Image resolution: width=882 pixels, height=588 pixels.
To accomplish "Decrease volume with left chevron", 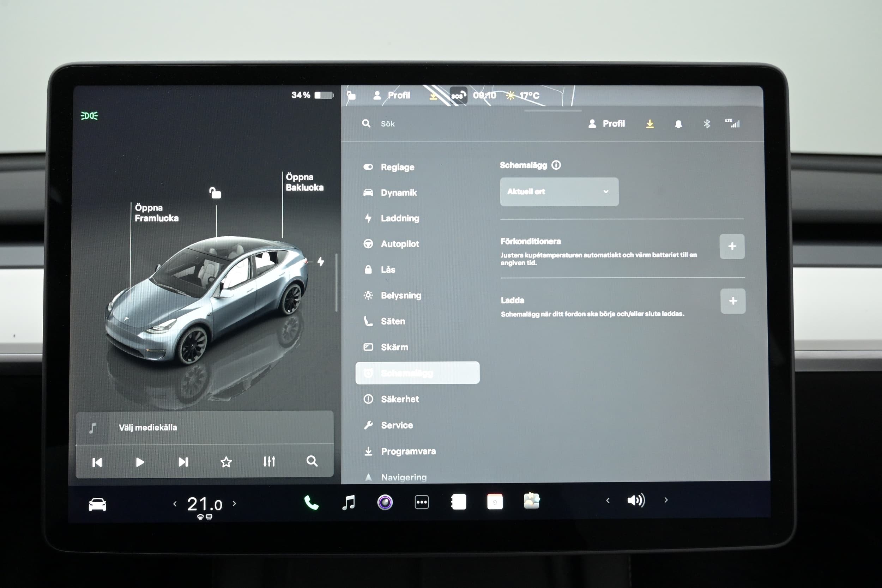I will coord(608,500).
